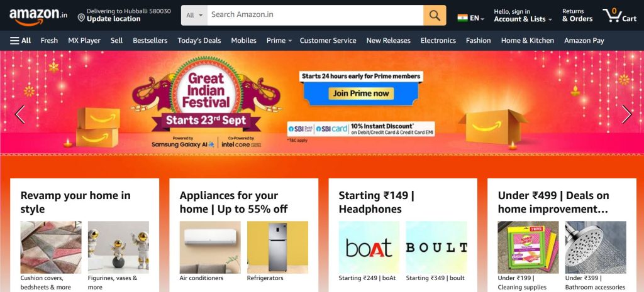Open the hamburger All menu
The height and width of the screenshot is (292, 644).
coord(21,40)
